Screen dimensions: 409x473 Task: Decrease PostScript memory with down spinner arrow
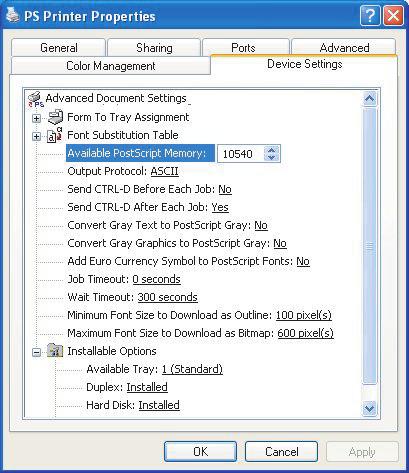[x=271, y=157]
